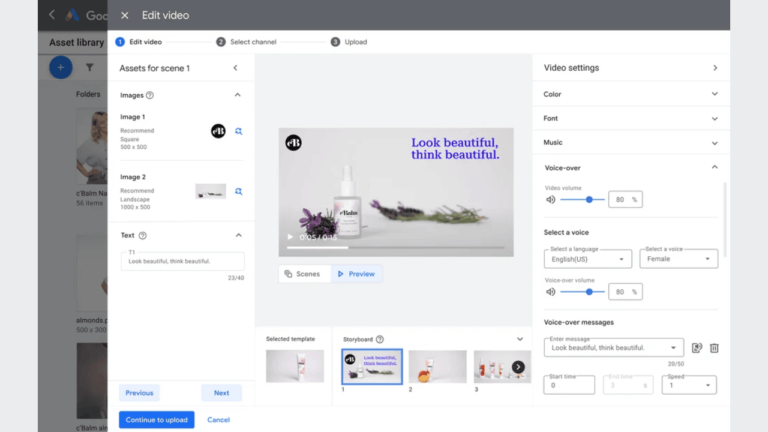Adjust the Voice-over volume slider
The height and width of the screenshot is (432, 768).
[582, 292]
